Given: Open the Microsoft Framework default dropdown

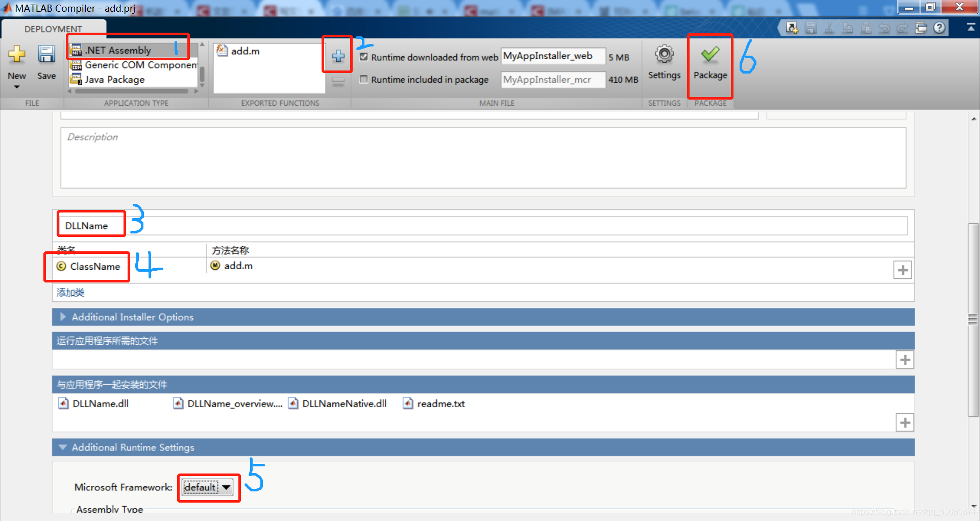Looking at the screenshot, I should pyautogui.click(x=208, y=487).
